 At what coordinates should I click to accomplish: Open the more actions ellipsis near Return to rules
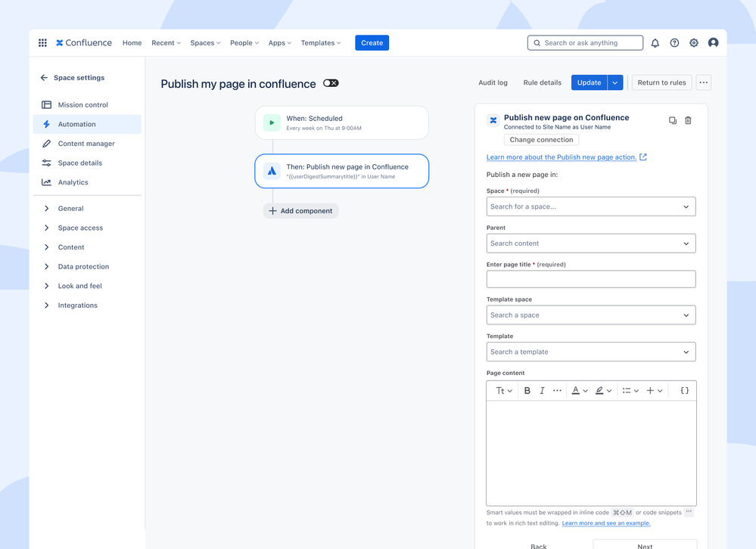[704, 82]
